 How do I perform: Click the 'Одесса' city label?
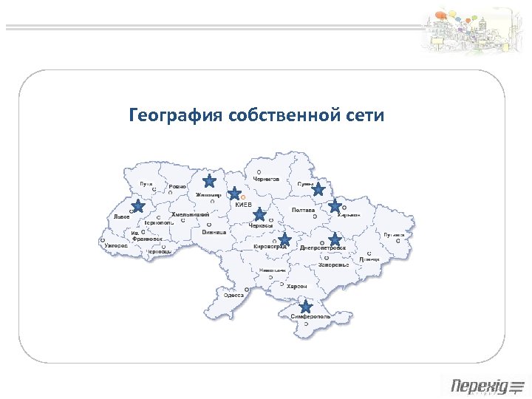(233, 295)
